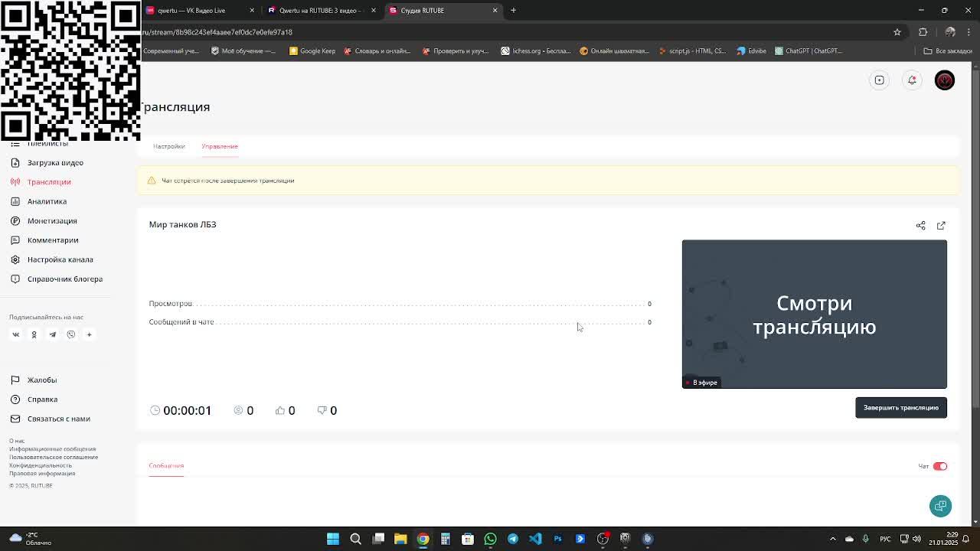The height and width of the screenshot is (551, 980).
Task: Click the Viber social icon
Action: pyautogui.click(x=70, y=334)
